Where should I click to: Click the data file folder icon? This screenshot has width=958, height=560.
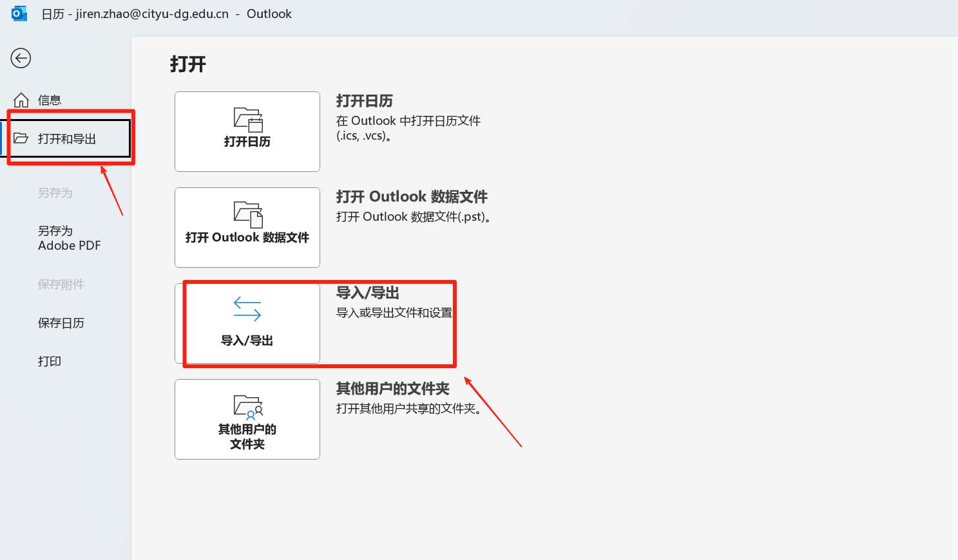tap(248, 215)
